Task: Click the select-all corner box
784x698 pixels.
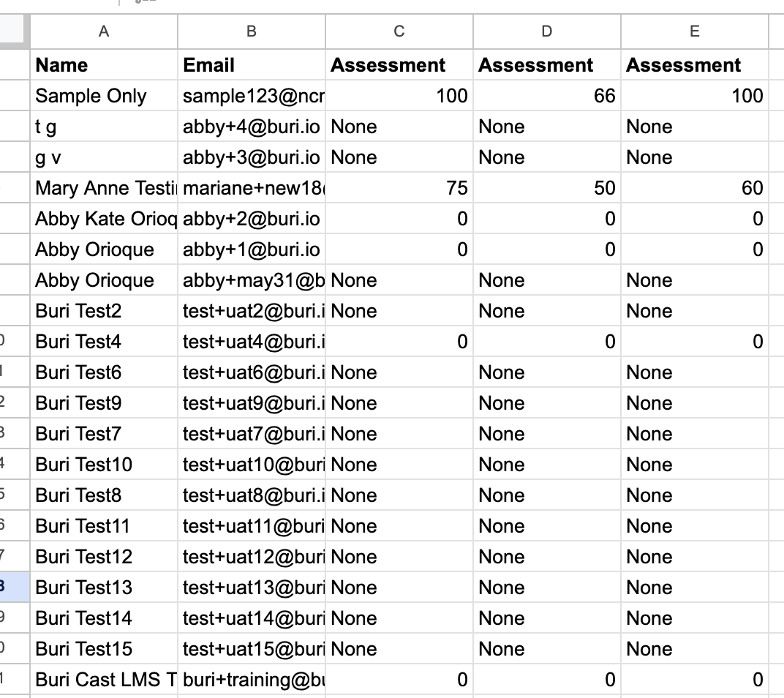Action: pos(15,31)
